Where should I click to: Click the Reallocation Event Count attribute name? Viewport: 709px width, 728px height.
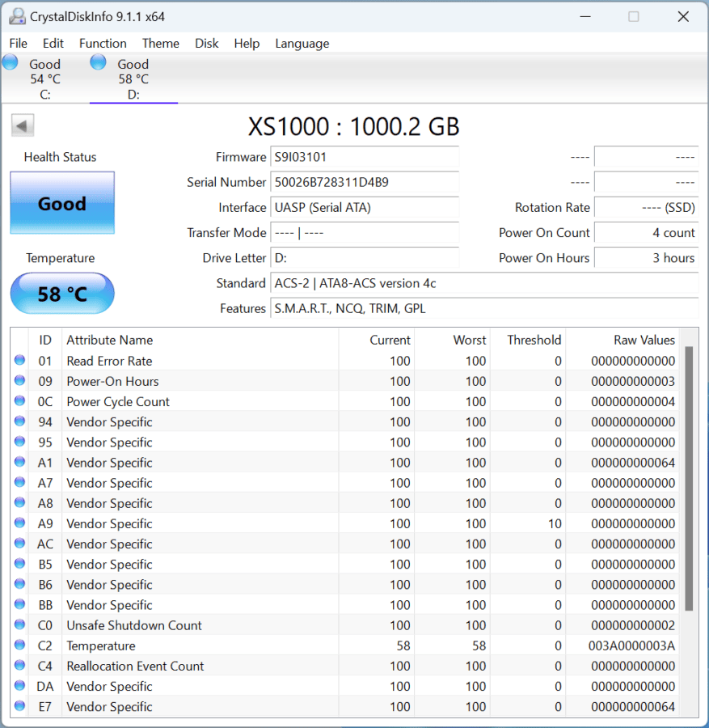135,667
